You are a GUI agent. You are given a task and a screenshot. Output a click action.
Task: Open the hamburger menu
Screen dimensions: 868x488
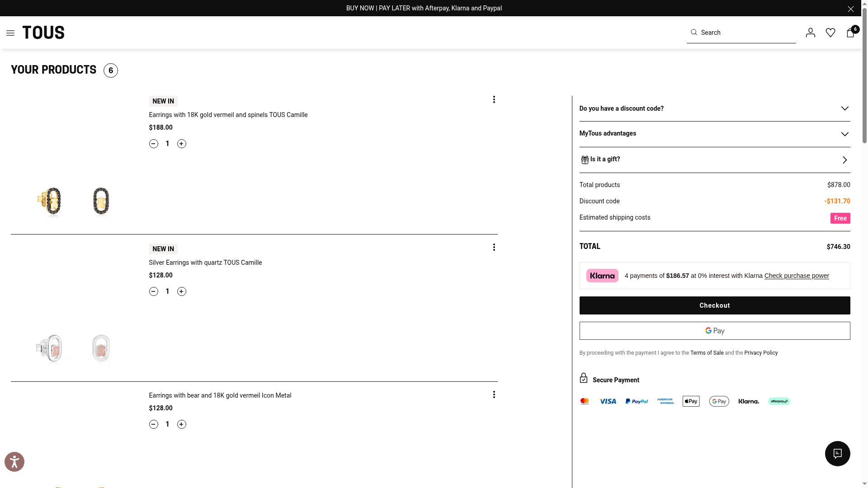(x=10, y=33)
